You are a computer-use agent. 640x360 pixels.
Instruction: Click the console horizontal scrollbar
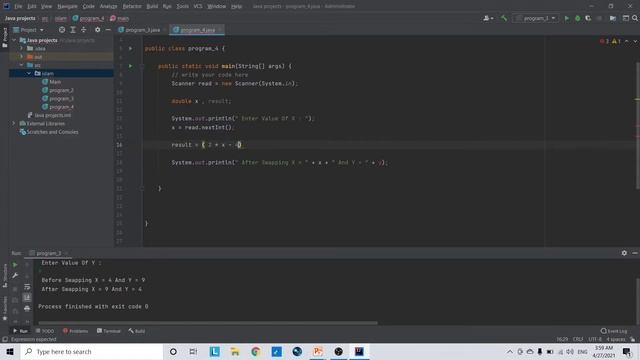[208, 323]
